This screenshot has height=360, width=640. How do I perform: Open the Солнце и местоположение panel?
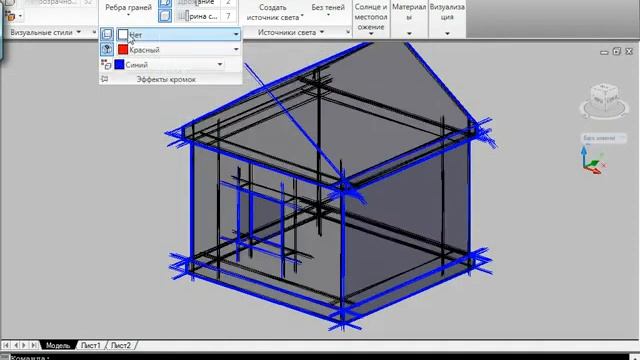(371, 19)
